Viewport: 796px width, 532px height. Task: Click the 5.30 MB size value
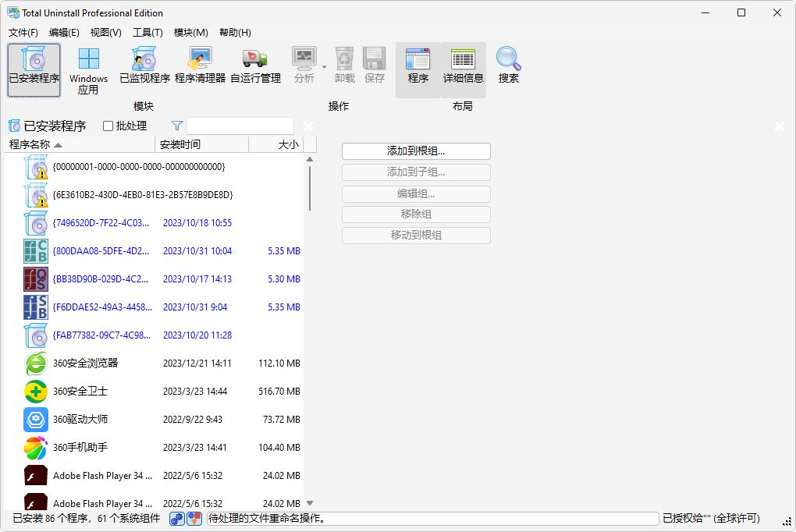284,279
